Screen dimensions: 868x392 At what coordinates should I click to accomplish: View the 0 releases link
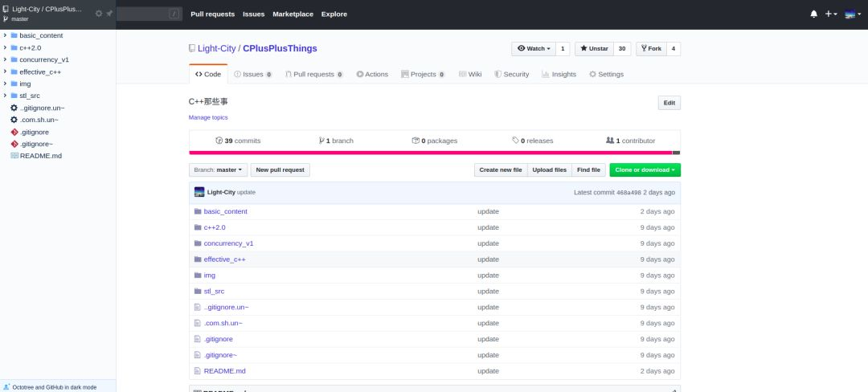(x=533, y=141)
